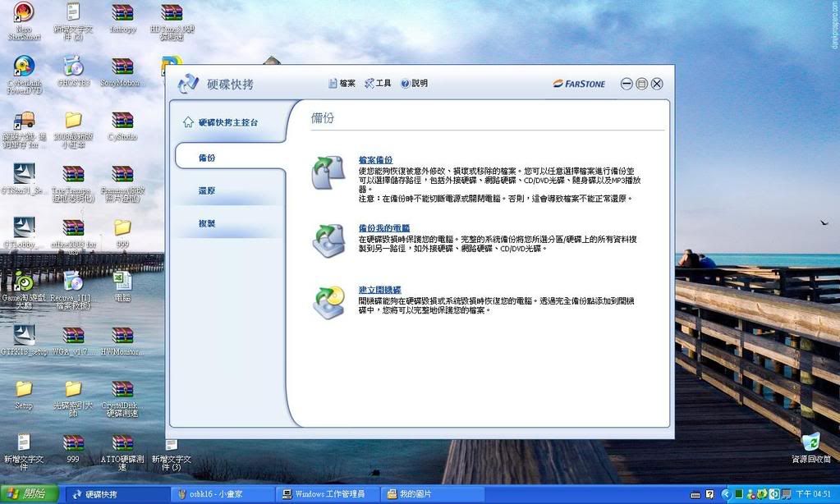840x504 pixels.
Task: Switch to 硬碟快拷 taskbar button
Action: pyautogui.click(x=117, y=494)
